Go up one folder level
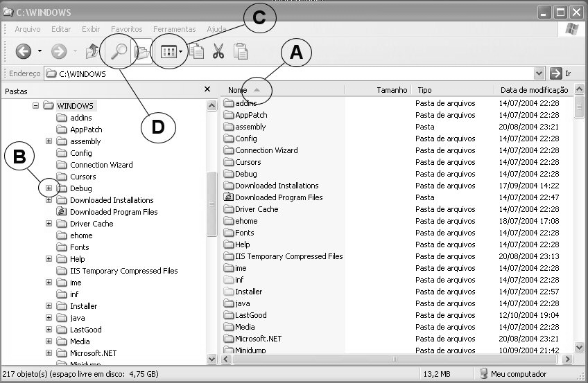Viewport: 588px width, 383px height. click(92, 51)
